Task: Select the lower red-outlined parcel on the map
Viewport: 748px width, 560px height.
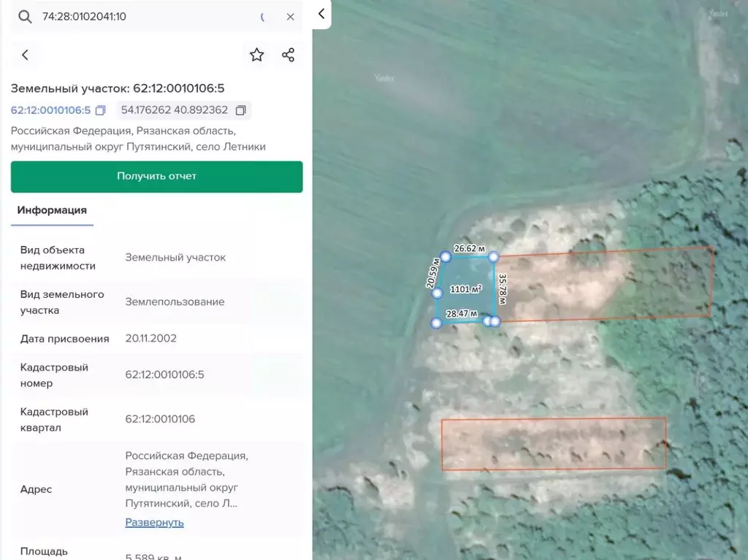Action: [x=554, y=443]
